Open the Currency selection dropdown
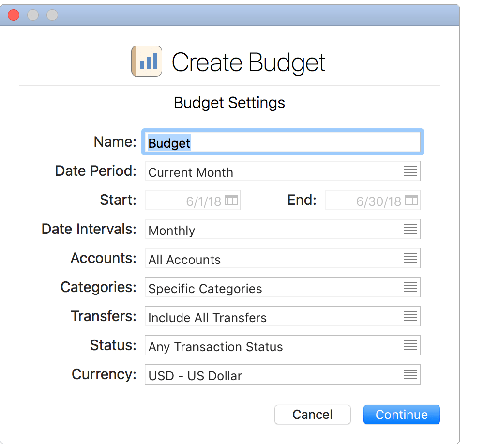 (x=283, y=374)
